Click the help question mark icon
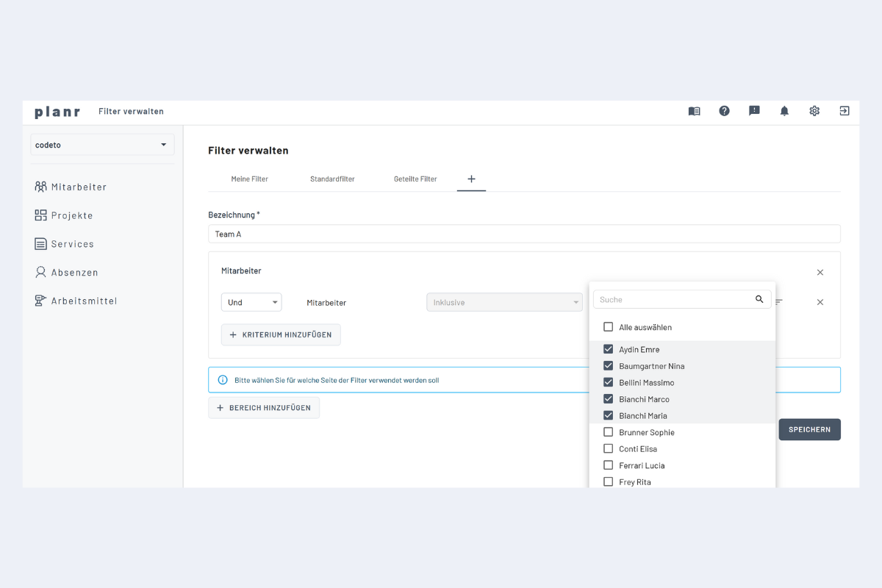 click(724, 111)
